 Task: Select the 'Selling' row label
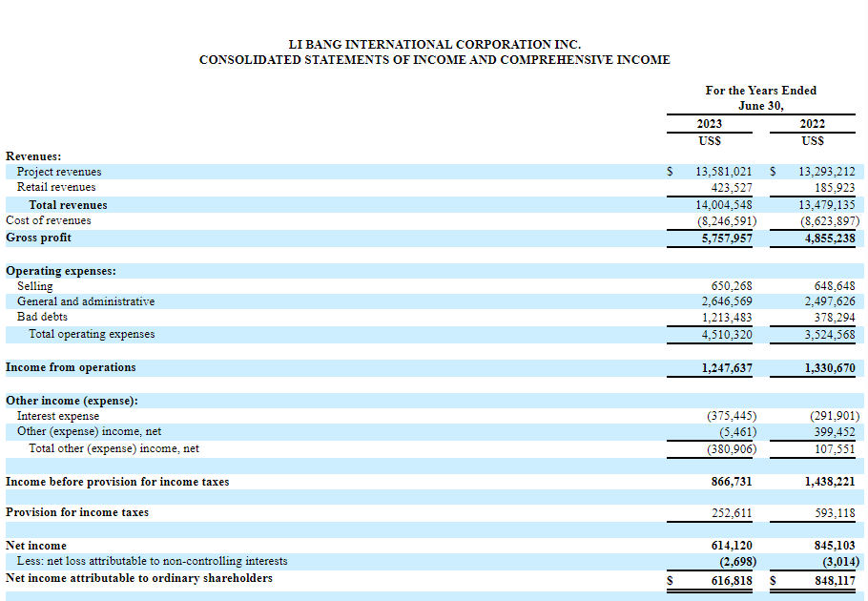(x=35, y=286)
